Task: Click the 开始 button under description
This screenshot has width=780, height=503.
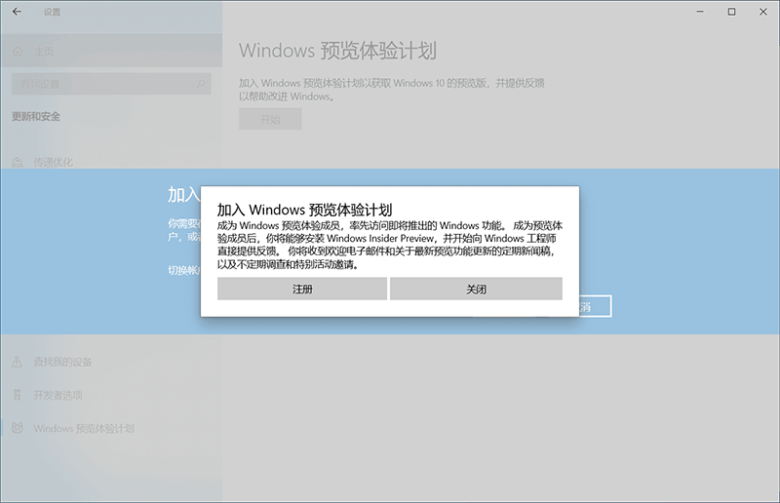Action: click(x=270, y=119)
